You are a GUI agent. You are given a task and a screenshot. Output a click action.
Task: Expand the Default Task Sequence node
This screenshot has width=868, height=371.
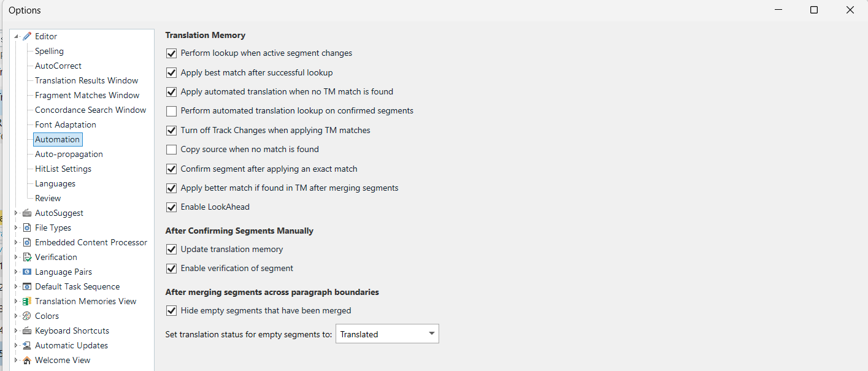15,286
